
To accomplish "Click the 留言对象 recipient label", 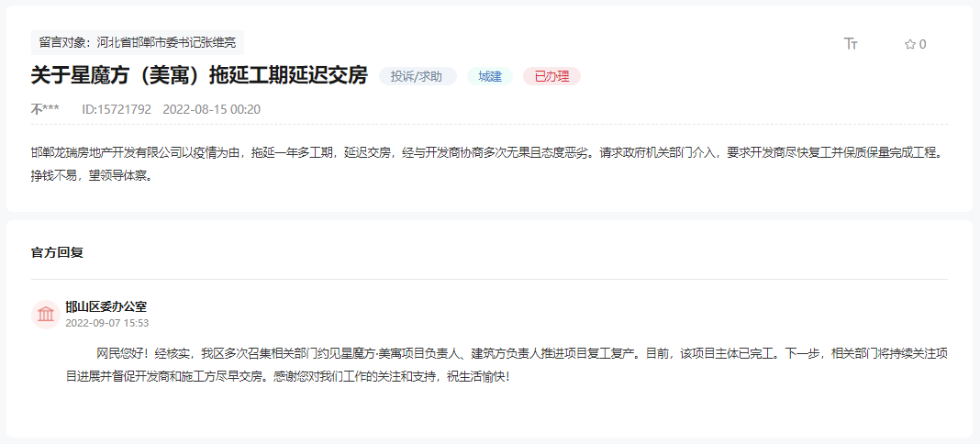I will click(138, 42).
